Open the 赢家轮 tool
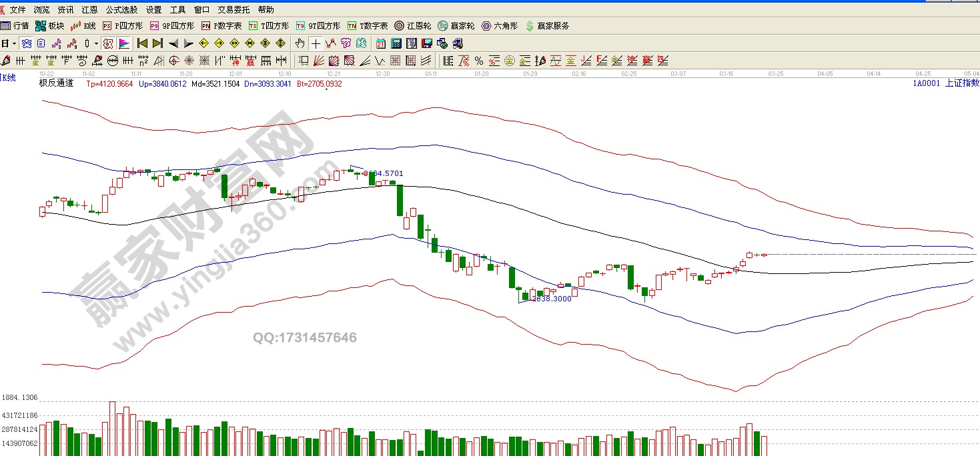The image size is (980, 456). [456, 26]
